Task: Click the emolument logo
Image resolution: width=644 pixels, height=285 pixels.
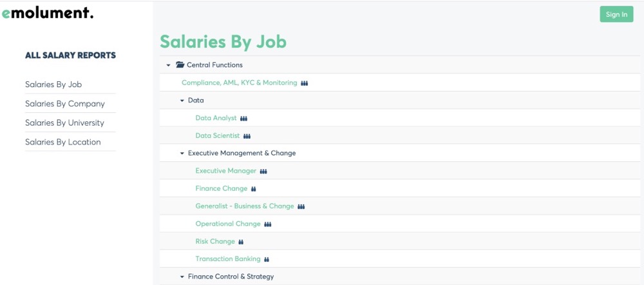Action: pyautogui.click(x=48, y=14)
